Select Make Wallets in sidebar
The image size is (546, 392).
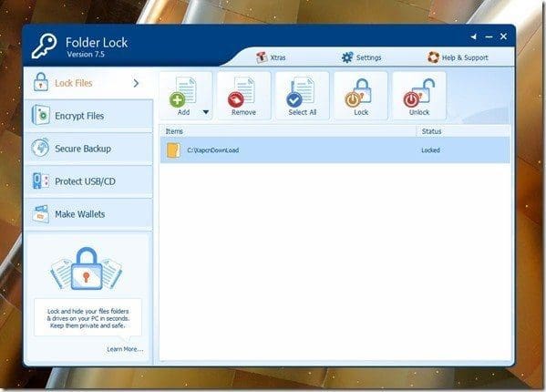coord(88,214)
